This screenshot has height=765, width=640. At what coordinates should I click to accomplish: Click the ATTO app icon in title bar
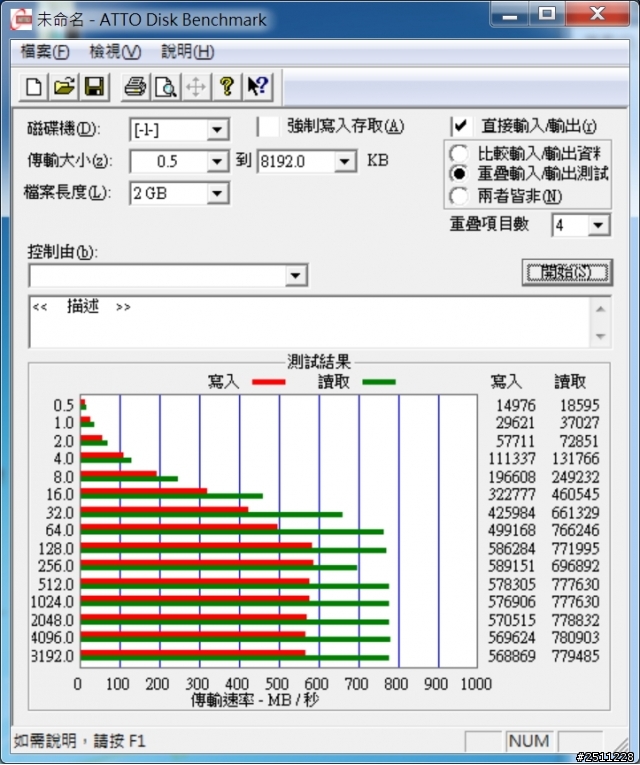[21, 20]
